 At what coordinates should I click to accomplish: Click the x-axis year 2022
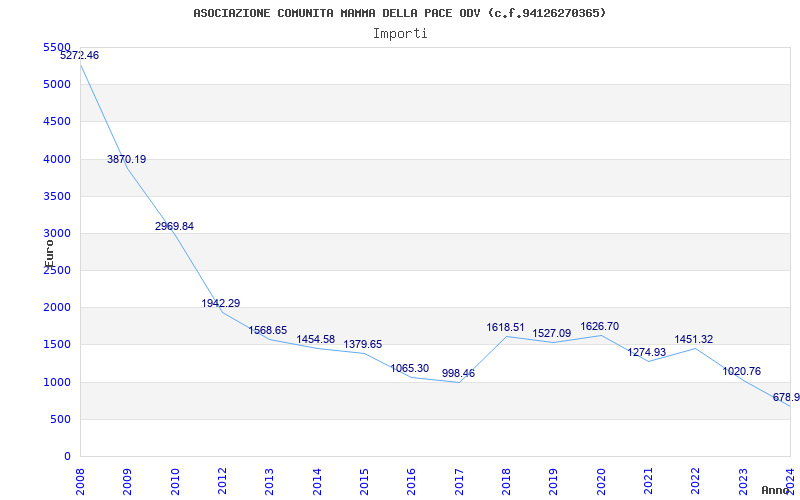tap(696, 482)
